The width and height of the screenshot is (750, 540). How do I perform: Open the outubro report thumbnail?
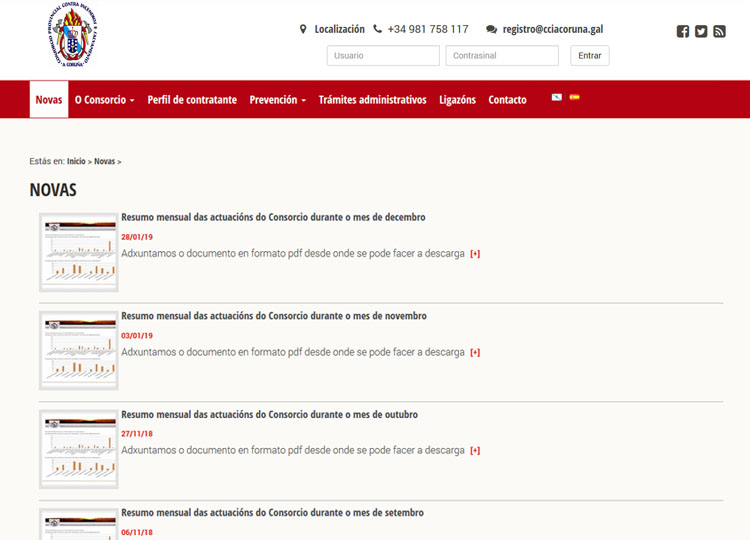click(79, 449)
